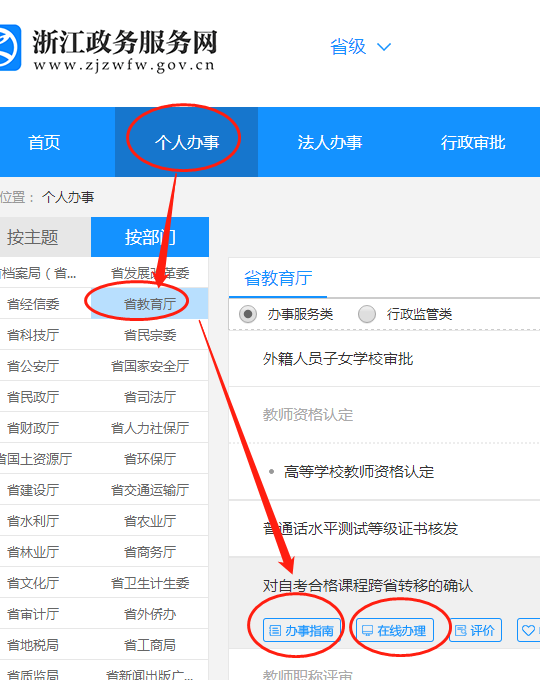Open 高等学校教师资格认定 item

point(359,471)
